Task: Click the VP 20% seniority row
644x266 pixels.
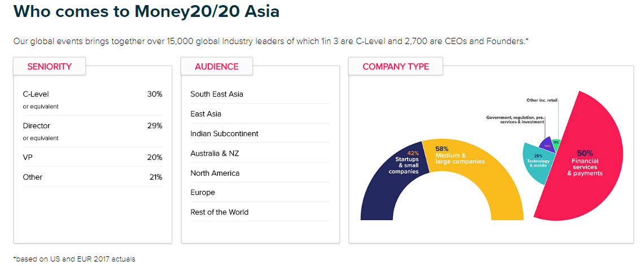Action: [93, 157]
